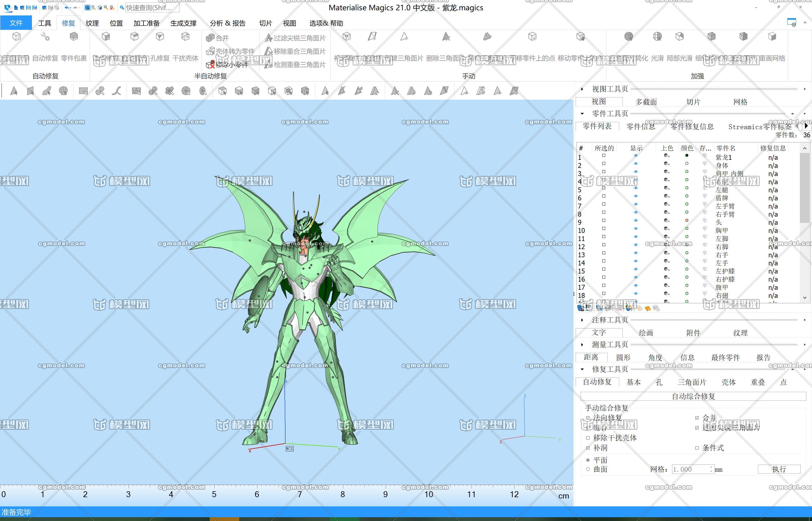The height and width of the screenshot is (521, 812).
Task: Toggle the 补洞 checkbox
Action: [588, 448]
